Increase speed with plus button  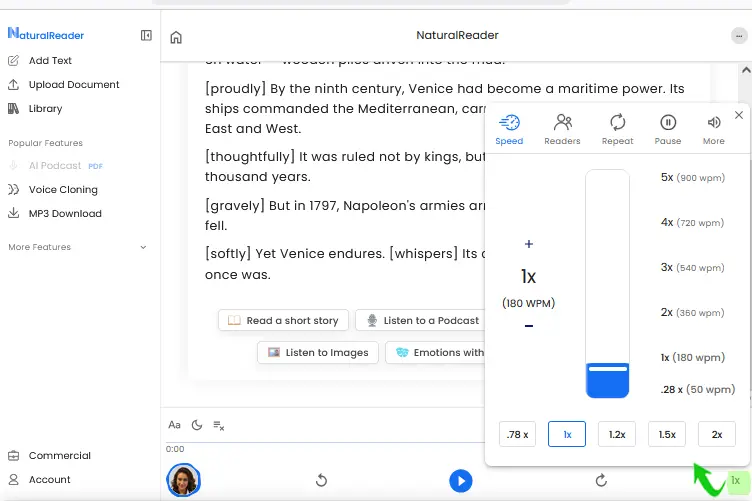pos(529,244)
